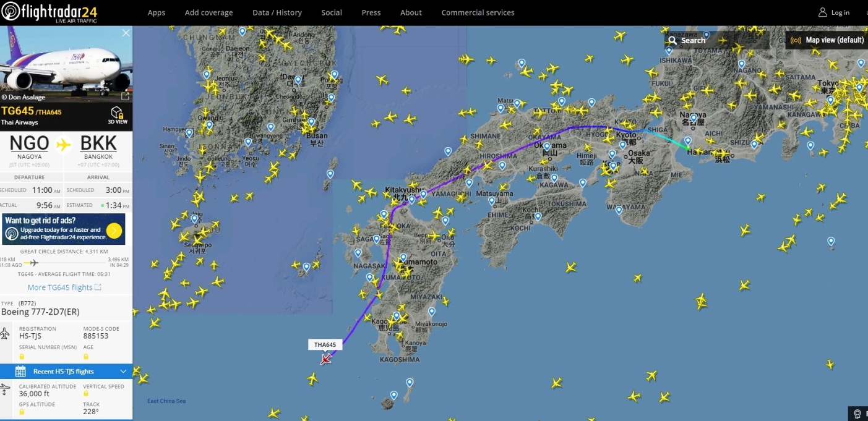Open the Data / History menu

pyautogui.click(x=277, y=12)
